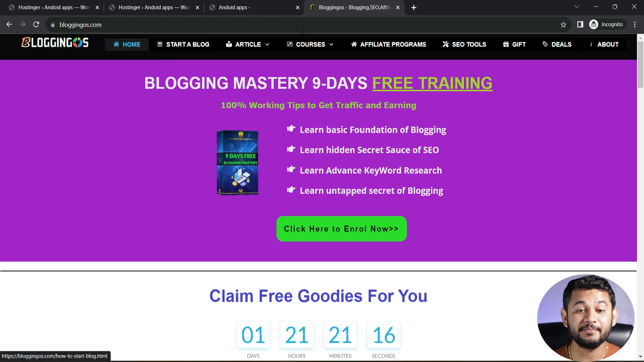Click the About info icon
The height and width of the screenshot is (362, 644).
592,44
